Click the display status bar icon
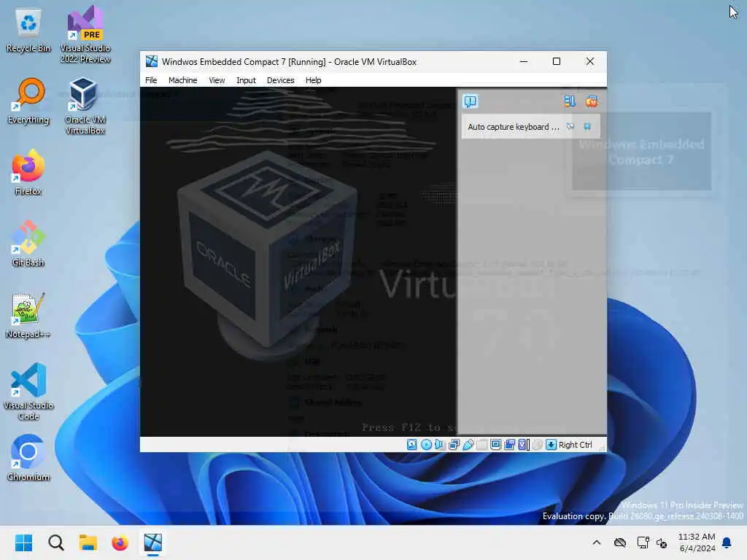Viewport: 747px width, 560px height. click(495, 445)
